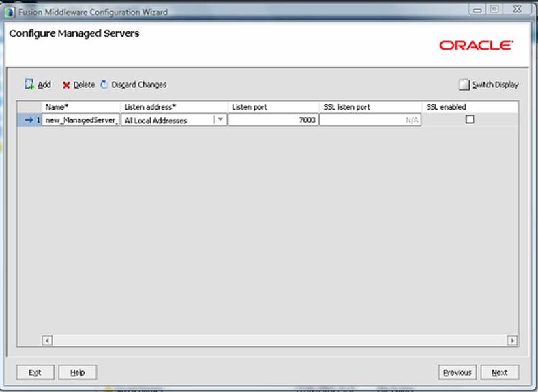Click Discard Changes label
The width and height of the screenshot is (538, 392).
click(139, 85)
